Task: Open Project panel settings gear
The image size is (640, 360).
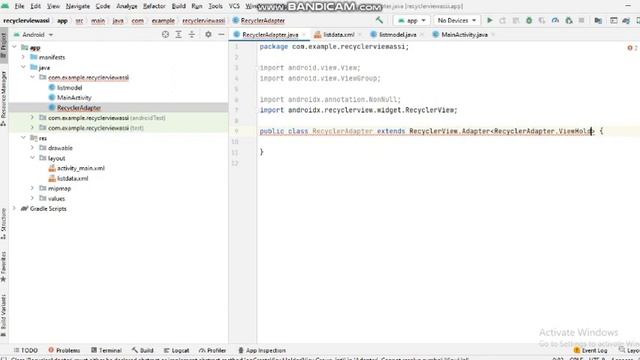Action: point(208,35)
